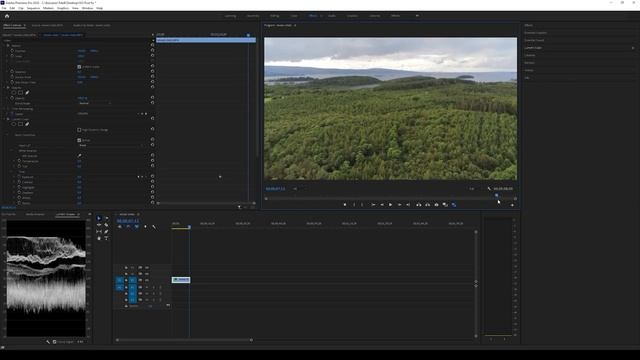Open the File menu

[x=4, y=8]
